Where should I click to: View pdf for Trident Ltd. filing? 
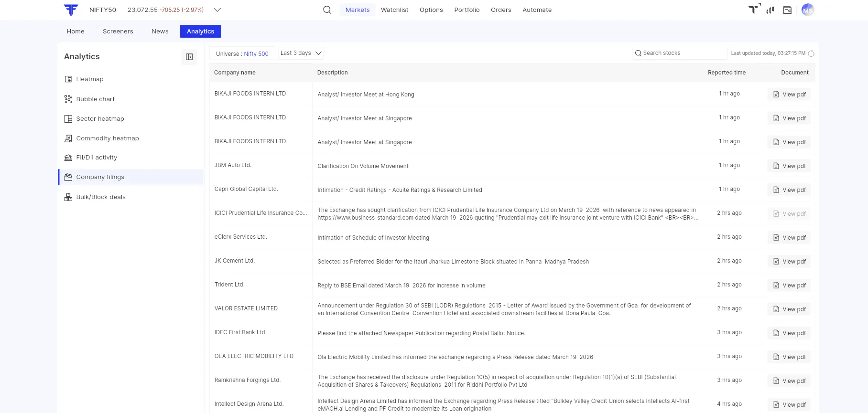[789, 286]
